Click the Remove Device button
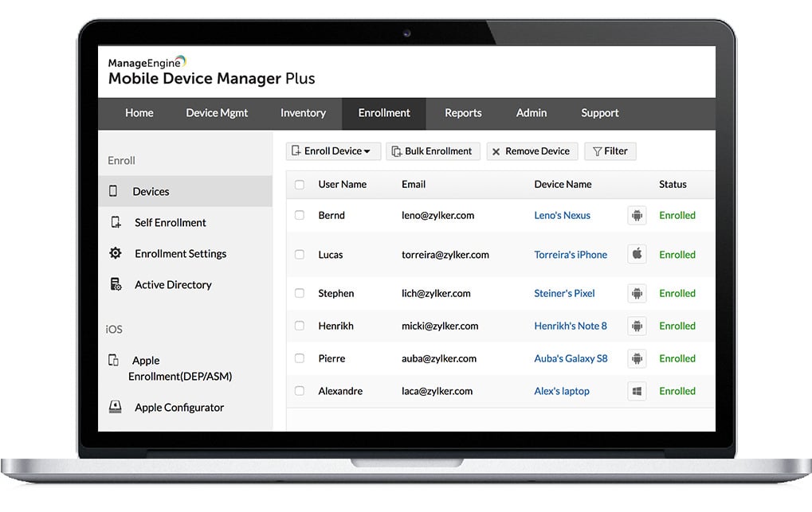Viewport: 812px width, 512px height. [532, 151]
